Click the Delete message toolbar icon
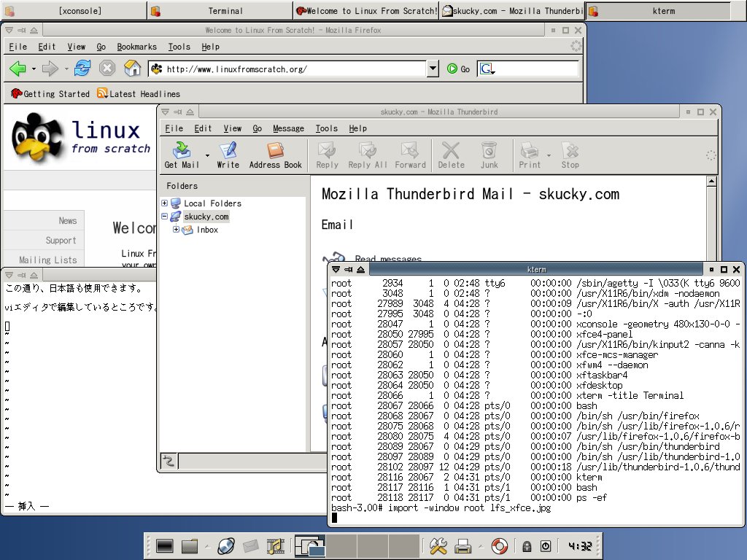The height and width of the screenshot is (560, 747). pyautogui.click(x=451, y=155)
